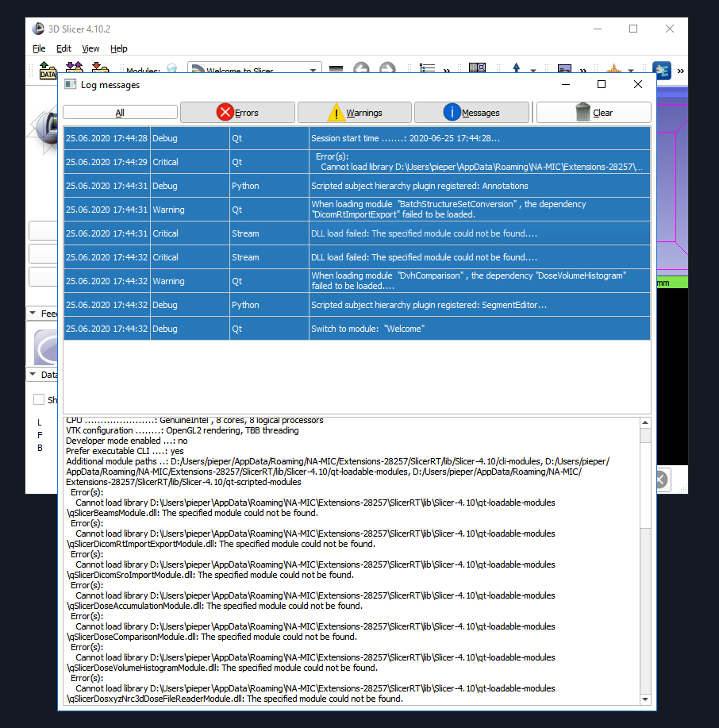
Task: Click the Messages filter with blue info icon
Action: click(x=471, y=112)
